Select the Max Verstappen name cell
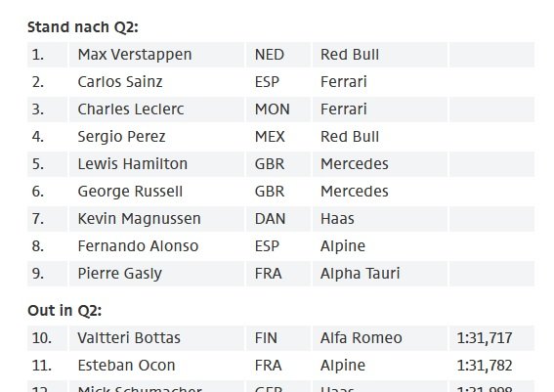554x392 pixels. point(156,55)
